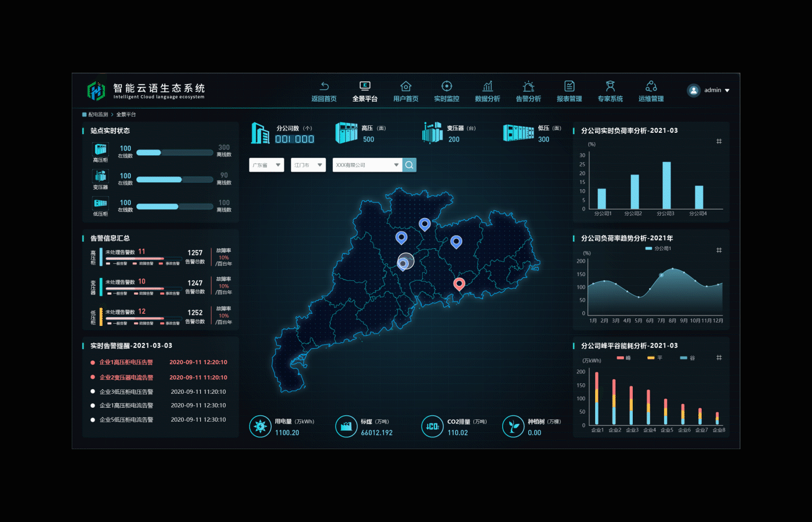Click the map search magnifier button
Viewport: 812px width, 522px height.
(x=409, y=165)
